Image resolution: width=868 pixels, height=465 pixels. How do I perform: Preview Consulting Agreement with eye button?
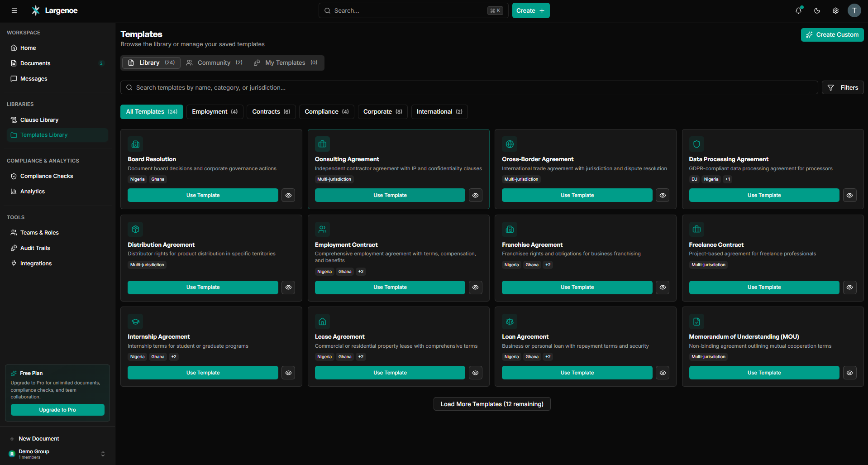(475, 195)
